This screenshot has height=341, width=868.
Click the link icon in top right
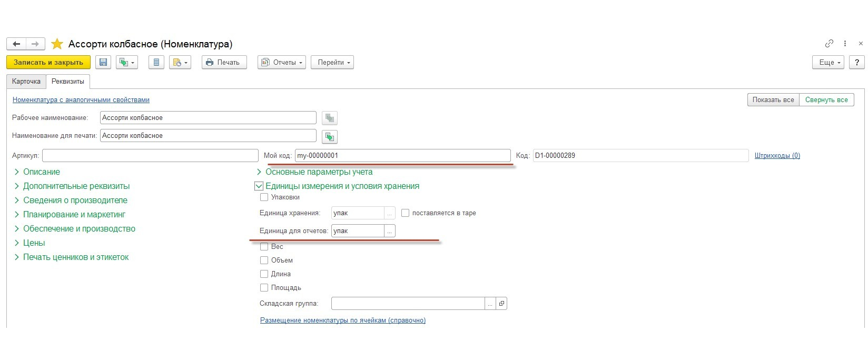829,44
